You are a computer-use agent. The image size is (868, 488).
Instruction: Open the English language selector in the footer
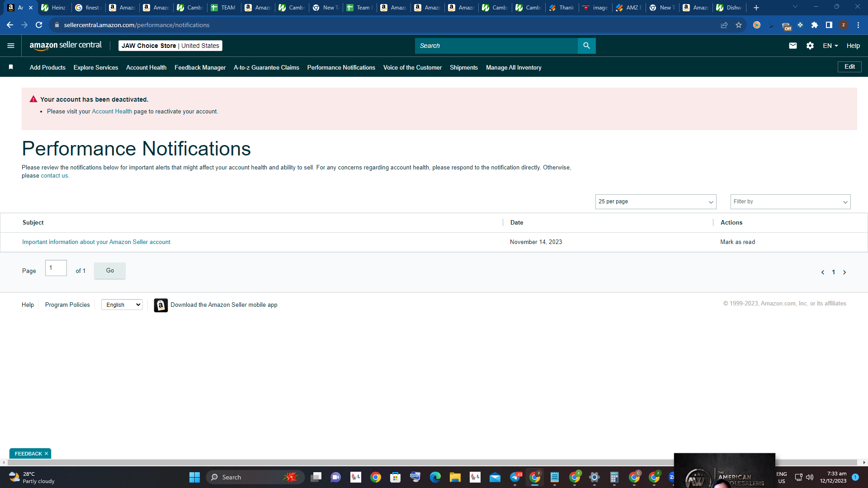pos(122,305)
